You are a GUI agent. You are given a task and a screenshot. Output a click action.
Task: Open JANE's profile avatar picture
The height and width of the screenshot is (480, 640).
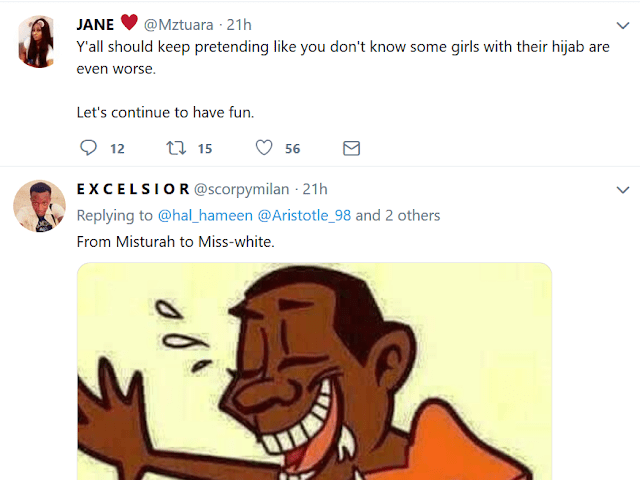(x=39, y=41)
